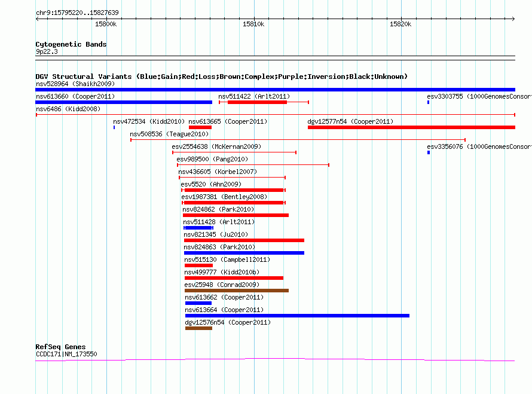Screen dimensions: 532x394
Task: Click the left arrow of the ruler
Action: [37, 19]
